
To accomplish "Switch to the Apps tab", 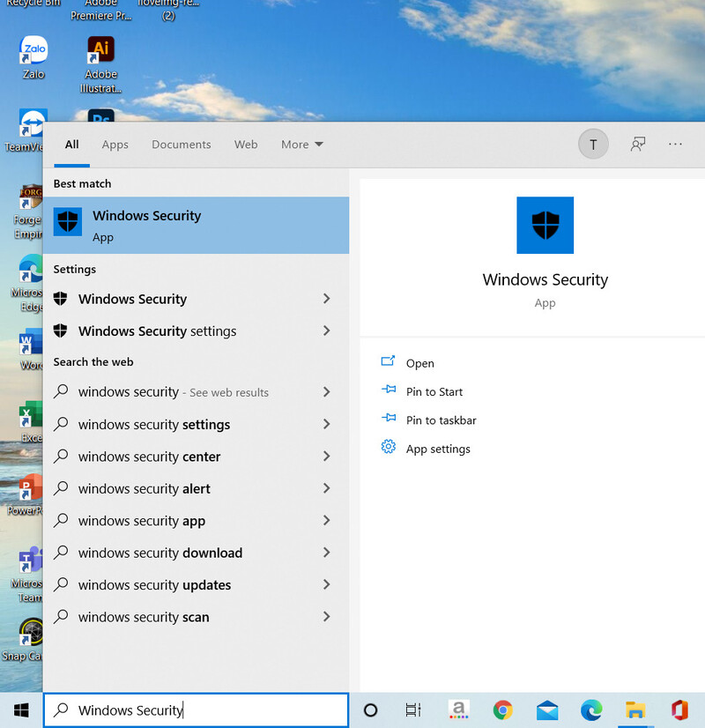I will click(115, 145).
